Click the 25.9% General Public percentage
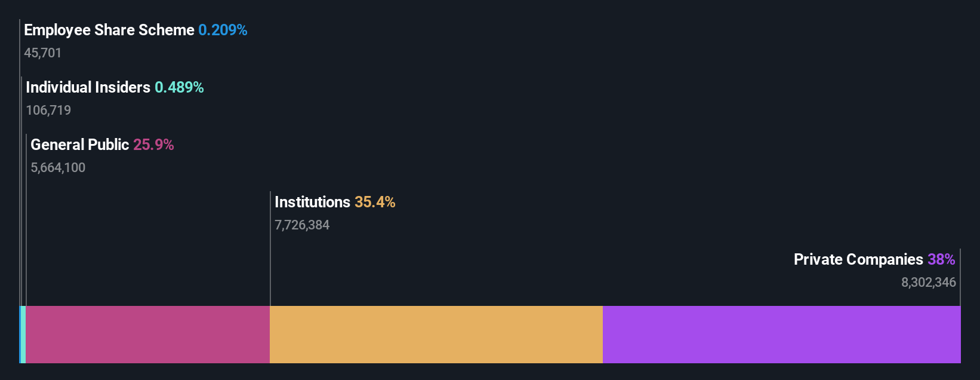Image resolution: width=980 pixels, height=380 pixels. point(153,145)
